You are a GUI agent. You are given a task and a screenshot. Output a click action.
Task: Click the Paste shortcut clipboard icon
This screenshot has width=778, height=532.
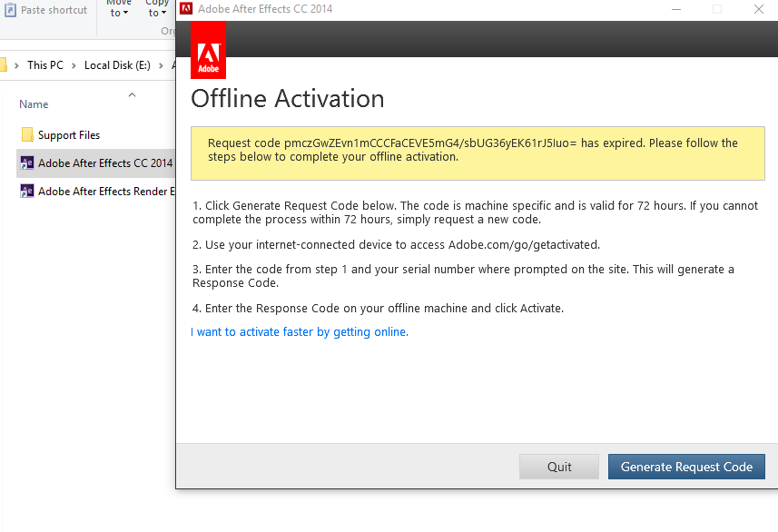click(x=10, y=10)
